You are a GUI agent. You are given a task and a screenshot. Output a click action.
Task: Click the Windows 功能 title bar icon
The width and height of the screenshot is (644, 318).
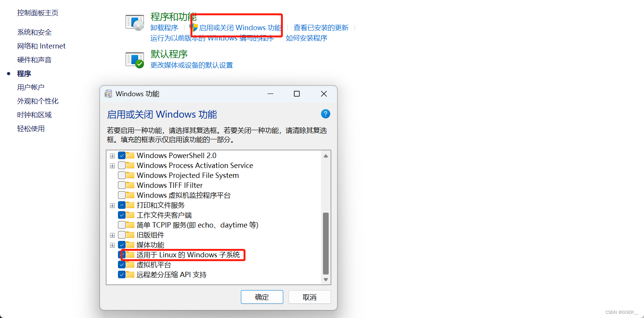(x=108, y=94)
